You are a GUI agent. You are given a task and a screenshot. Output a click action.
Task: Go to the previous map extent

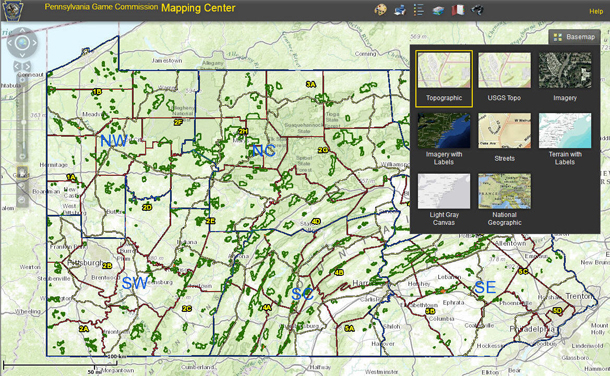[x=17, y=66]
